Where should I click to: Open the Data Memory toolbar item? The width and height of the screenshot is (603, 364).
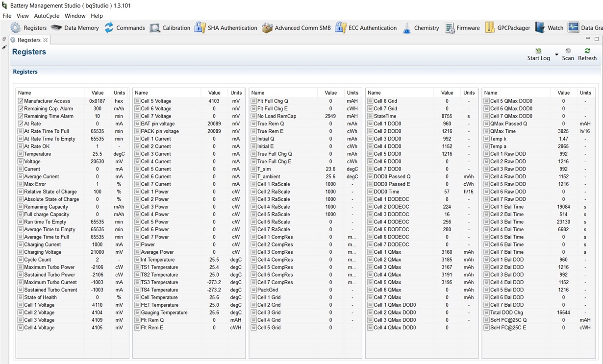coord(75,28)
